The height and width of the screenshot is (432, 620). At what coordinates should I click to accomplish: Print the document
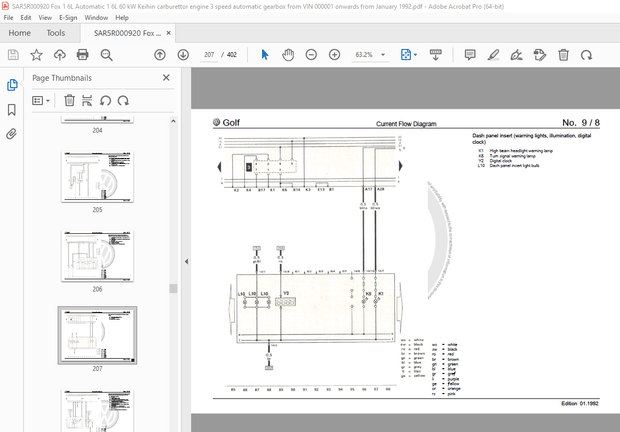(83, 55)
